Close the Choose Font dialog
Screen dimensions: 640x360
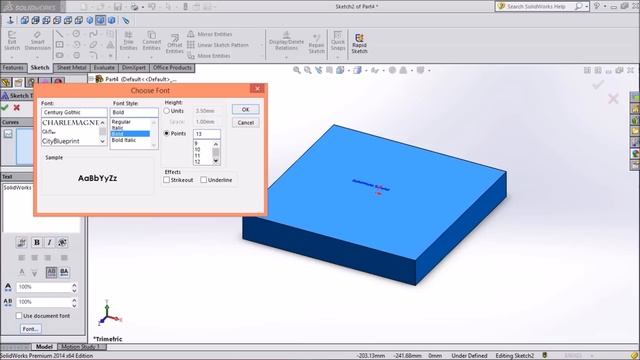click(x=257, y=88)
